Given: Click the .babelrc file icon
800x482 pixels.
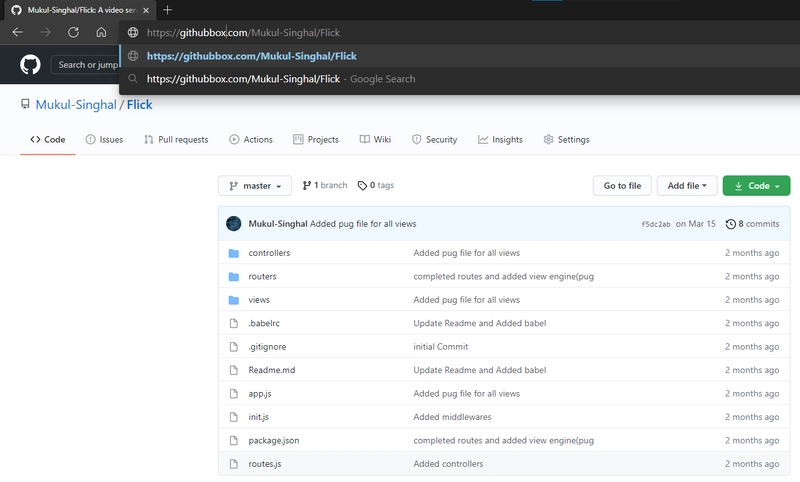Looking at the screenshot, I should pos(234,323).
